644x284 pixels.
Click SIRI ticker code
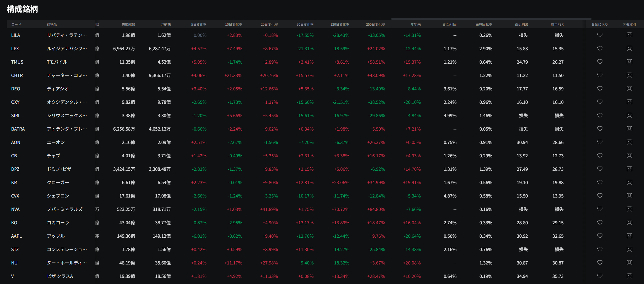click(x=15, y=115)
